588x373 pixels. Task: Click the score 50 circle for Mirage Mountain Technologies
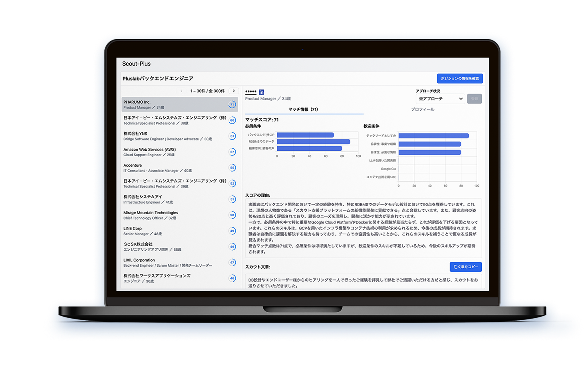click(232, 215)
